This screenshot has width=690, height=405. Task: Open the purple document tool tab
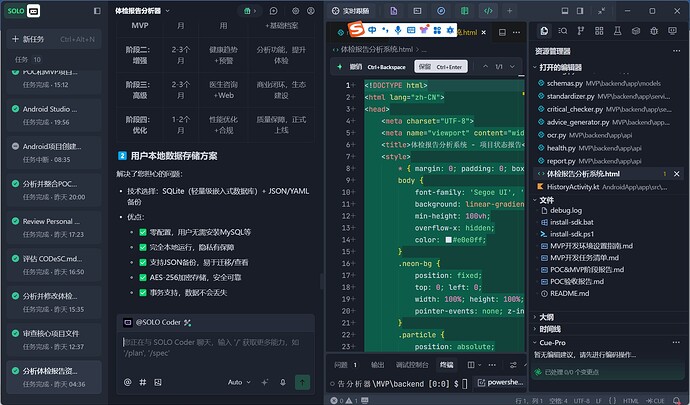click(393, 11)
